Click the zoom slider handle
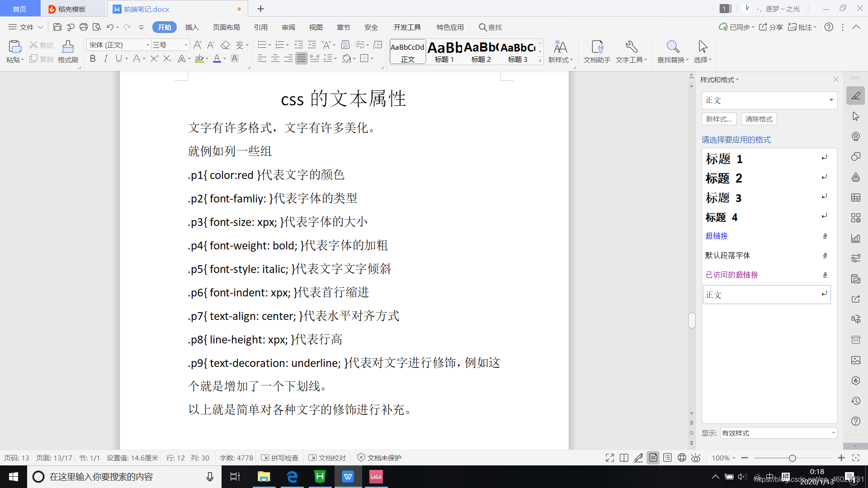 (x=792, y=458)
